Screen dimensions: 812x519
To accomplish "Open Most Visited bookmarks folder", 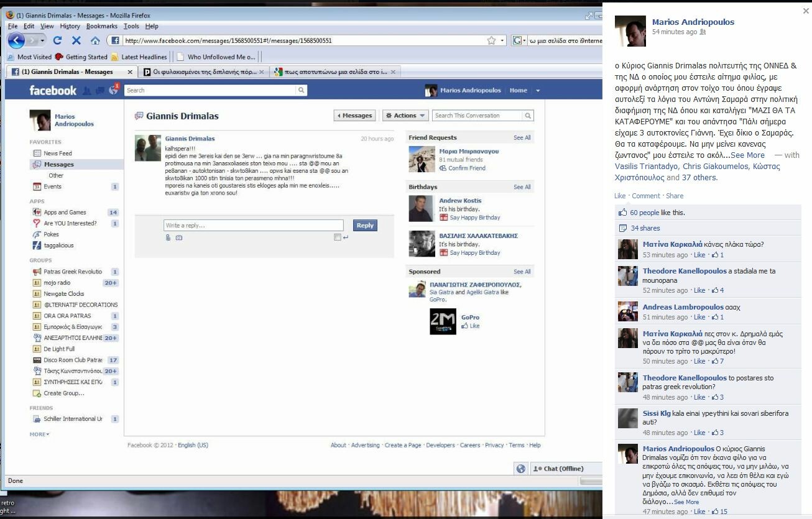I will 29,57.
